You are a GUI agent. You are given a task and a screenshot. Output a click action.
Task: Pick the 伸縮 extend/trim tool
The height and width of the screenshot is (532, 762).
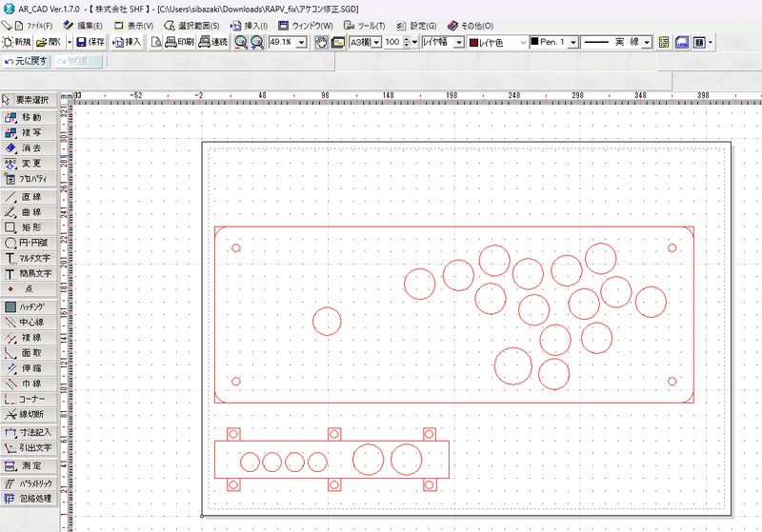29,368
